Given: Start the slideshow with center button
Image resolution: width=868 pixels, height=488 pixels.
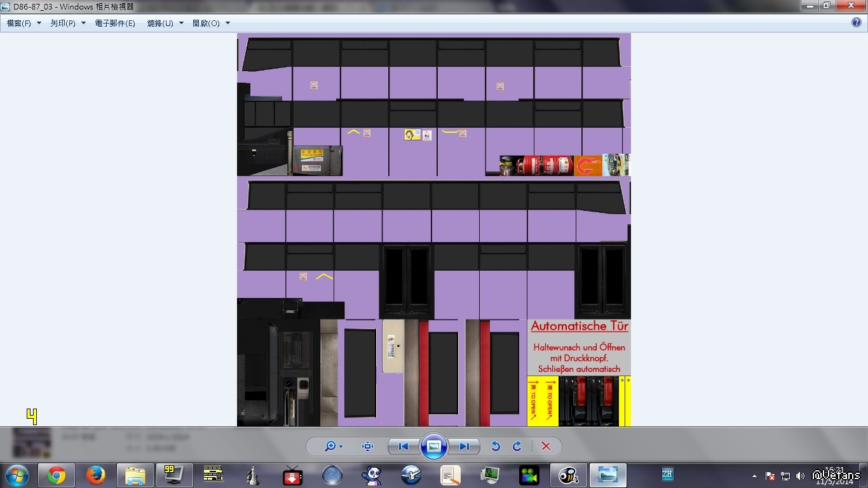Looking at the screenshot, I should tap(434, 446).
